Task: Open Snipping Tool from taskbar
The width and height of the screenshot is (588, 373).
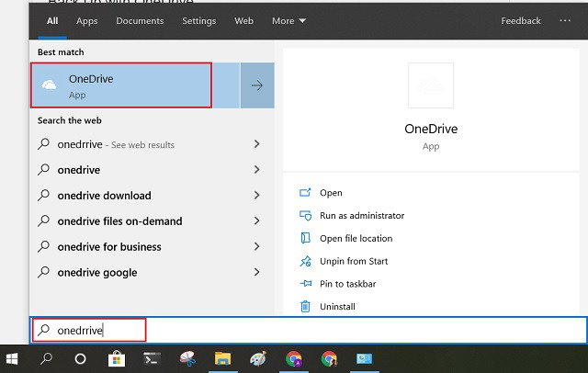Action: [187, 359]
